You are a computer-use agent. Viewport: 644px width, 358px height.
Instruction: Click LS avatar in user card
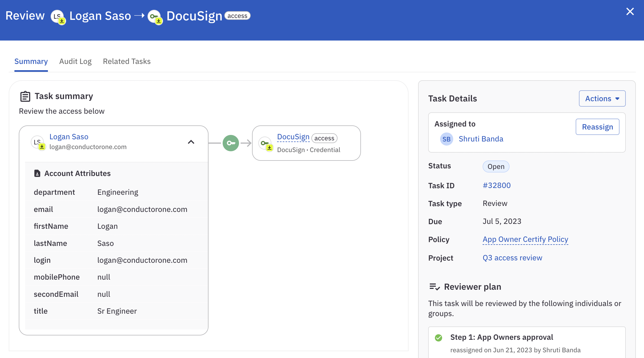(38, 143)
